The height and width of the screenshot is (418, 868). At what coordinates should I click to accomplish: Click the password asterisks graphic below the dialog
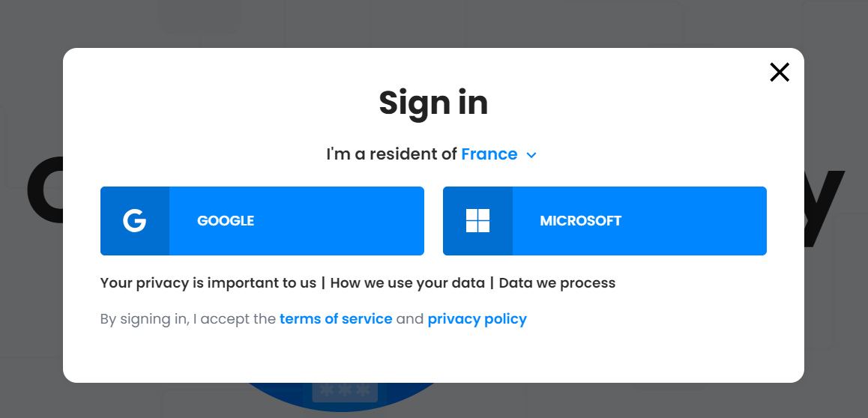342,392
